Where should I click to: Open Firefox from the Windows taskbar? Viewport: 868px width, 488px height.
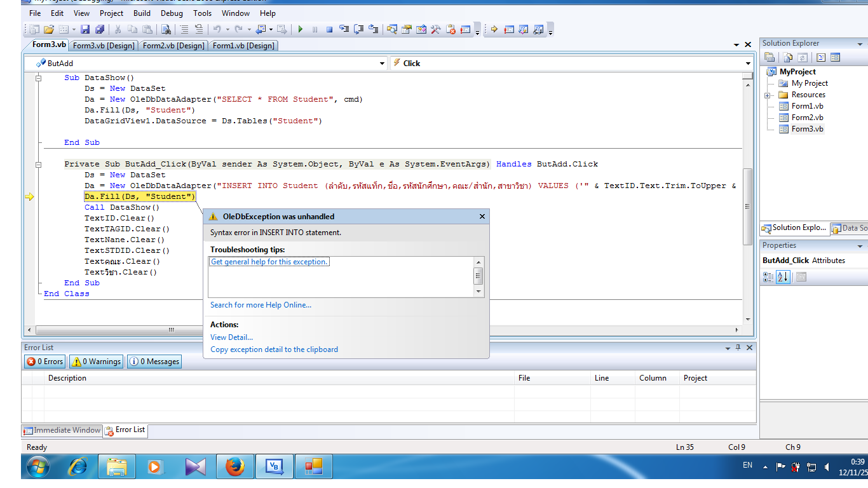pos(235,467)
